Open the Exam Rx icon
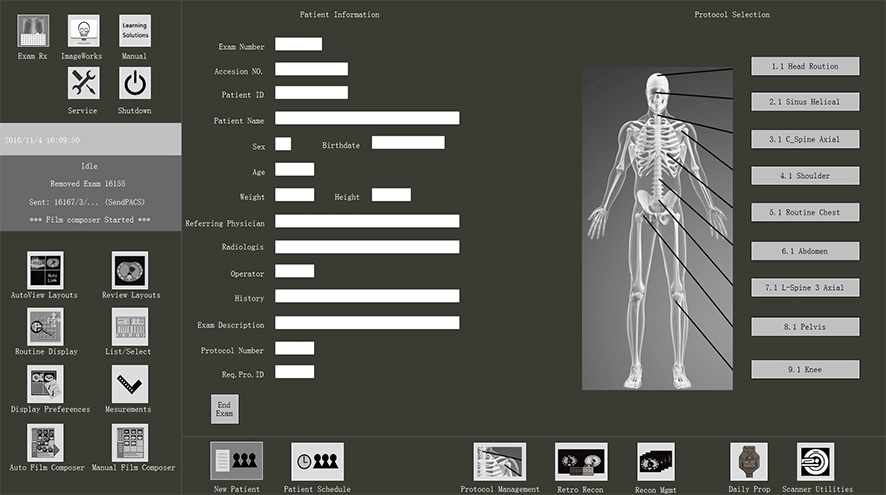 (33, 31)
